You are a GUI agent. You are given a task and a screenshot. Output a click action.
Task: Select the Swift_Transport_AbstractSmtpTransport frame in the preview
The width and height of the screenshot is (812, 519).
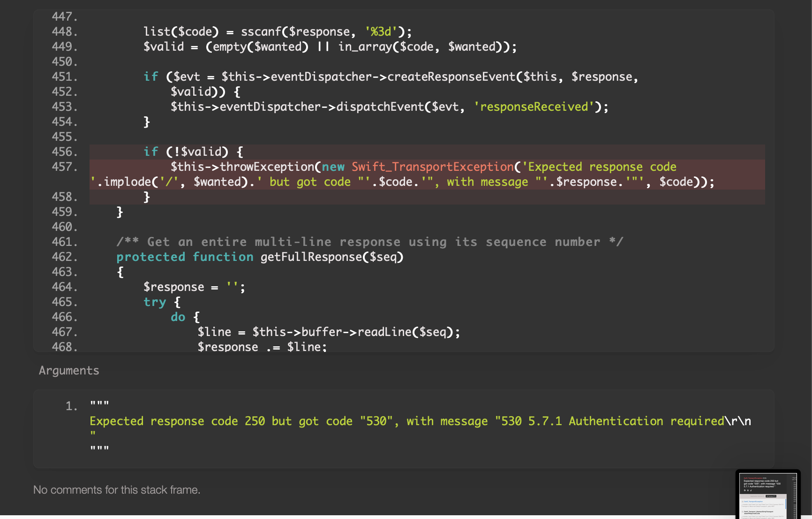759,512
